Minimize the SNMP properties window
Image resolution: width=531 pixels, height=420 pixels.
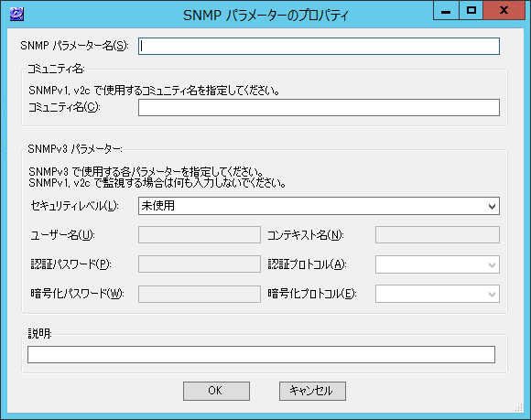point(446,10)
